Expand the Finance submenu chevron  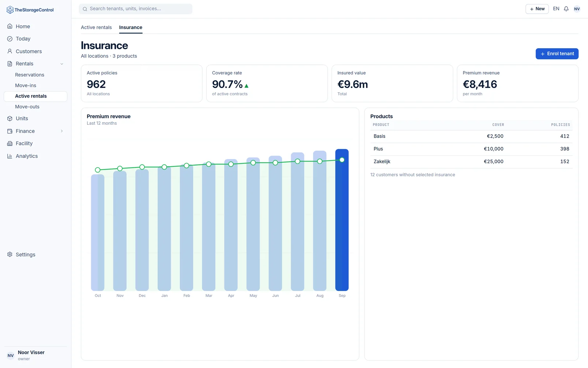pos(62,131)
